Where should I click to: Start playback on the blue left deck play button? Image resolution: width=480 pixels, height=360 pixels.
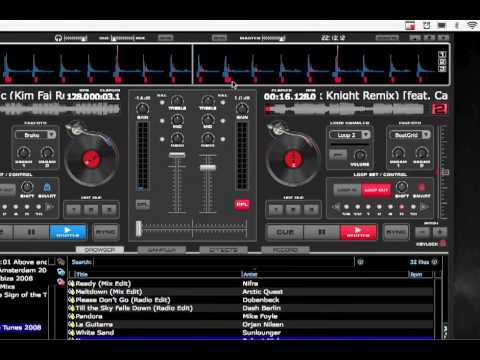[x=68, y=232]
